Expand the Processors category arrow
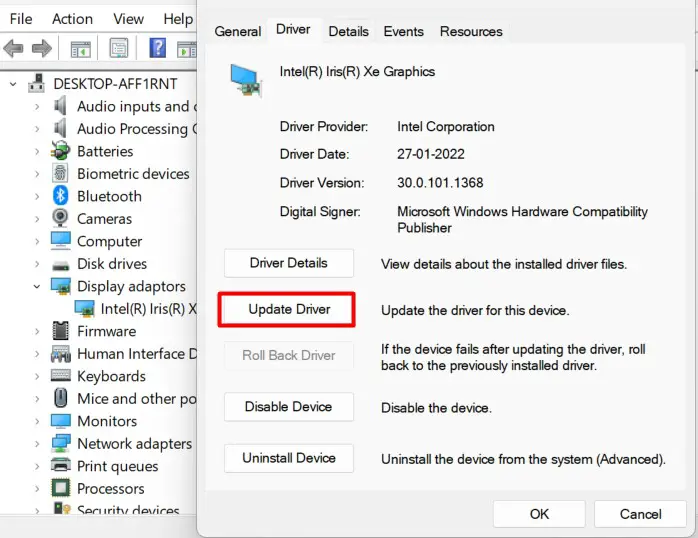The width and height of the screenshot is (698, 538). point(37,489)
